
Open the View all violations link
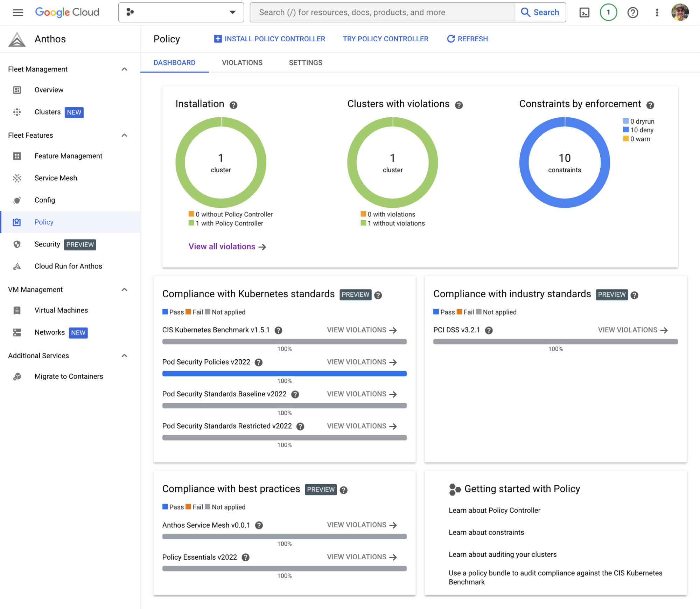(x=227, y=247)
